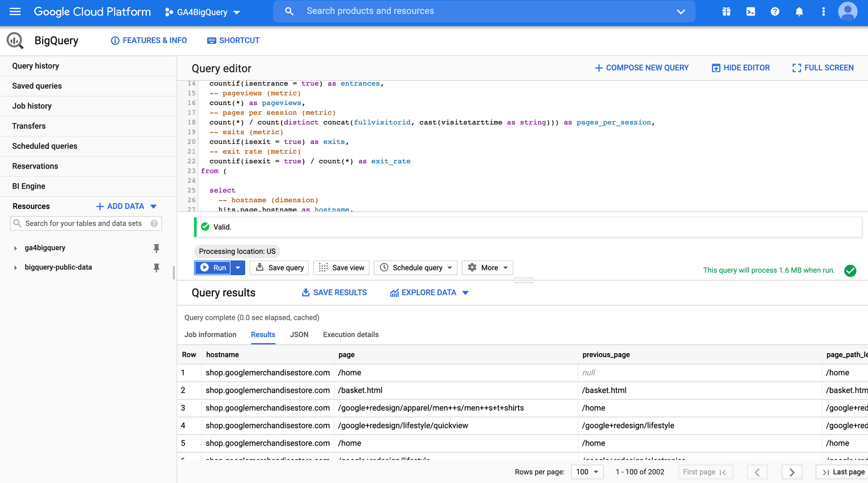Open the Rows per page dropdown
The height and width of the screenshot is (483, 868).
point(587,472)
